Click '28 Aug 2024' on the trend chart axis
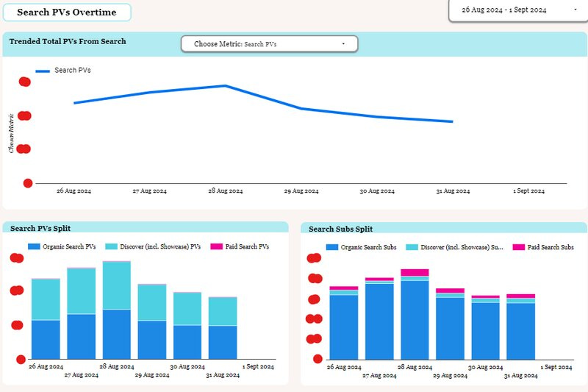Viewport: 588px width, 392px height. point(226,191)
